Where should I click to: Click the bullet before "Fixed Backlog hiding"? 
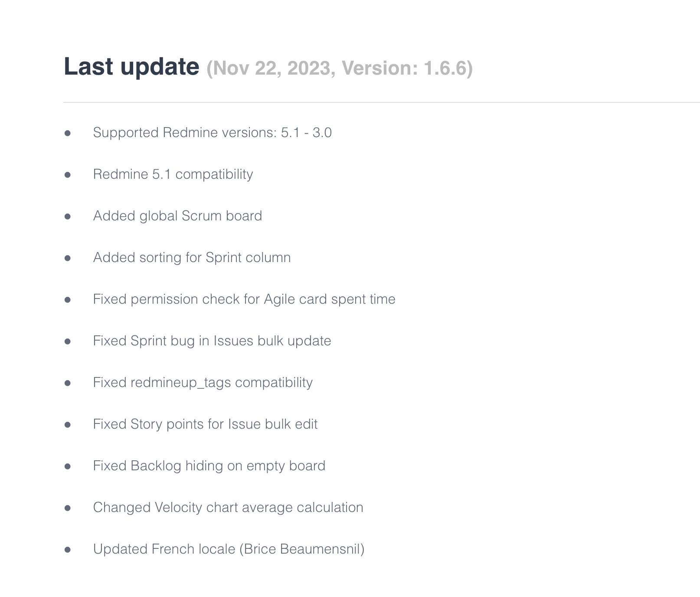click(68, 466)
